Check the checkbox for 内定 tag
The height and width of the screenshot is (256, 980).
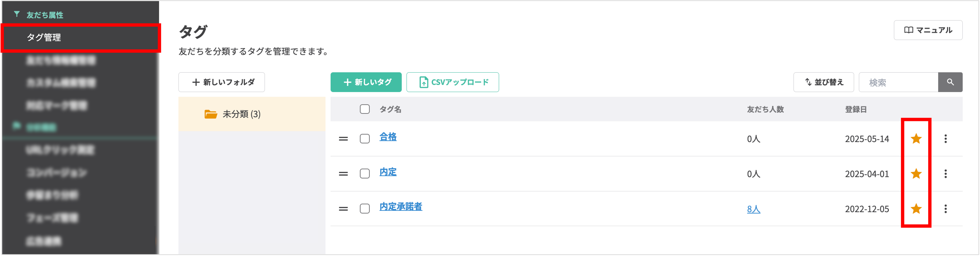(x=364, y=174)
